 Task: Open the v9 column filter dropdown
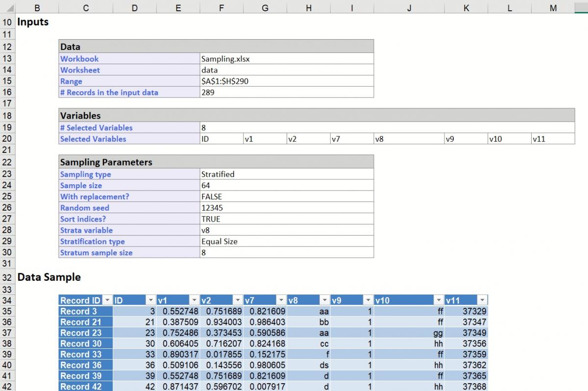point(368,300)
